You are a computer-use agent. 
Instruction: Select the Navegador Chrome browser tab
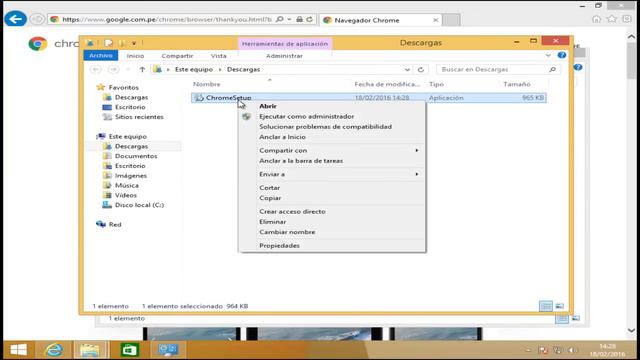point(380,20)
